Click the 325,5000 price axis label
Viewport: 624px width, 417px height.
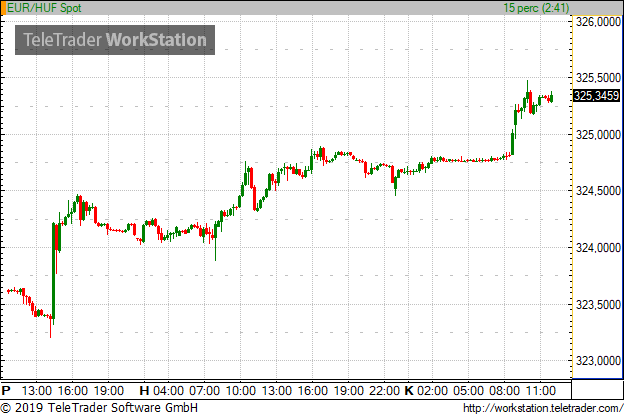click(598, 78)
